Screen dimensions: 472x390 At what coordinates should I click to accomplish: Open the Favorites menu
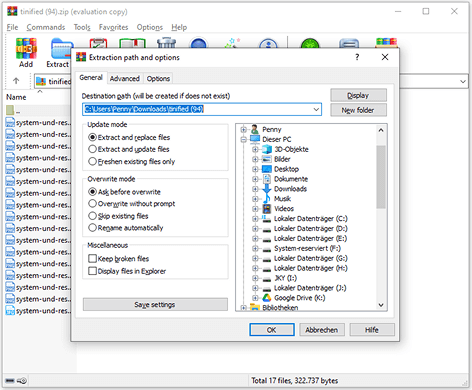(113, 27)
